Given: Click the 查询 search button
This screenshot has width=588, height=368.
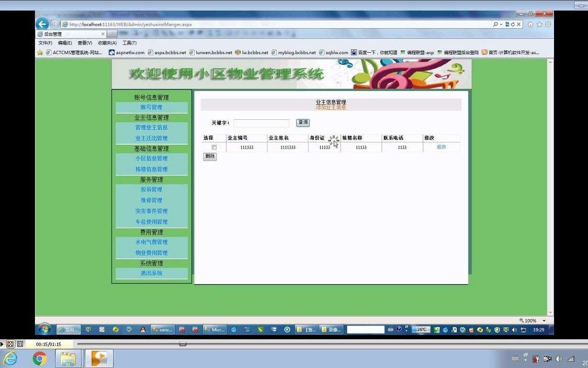Looking at the screenshot, I should [303, 123].
